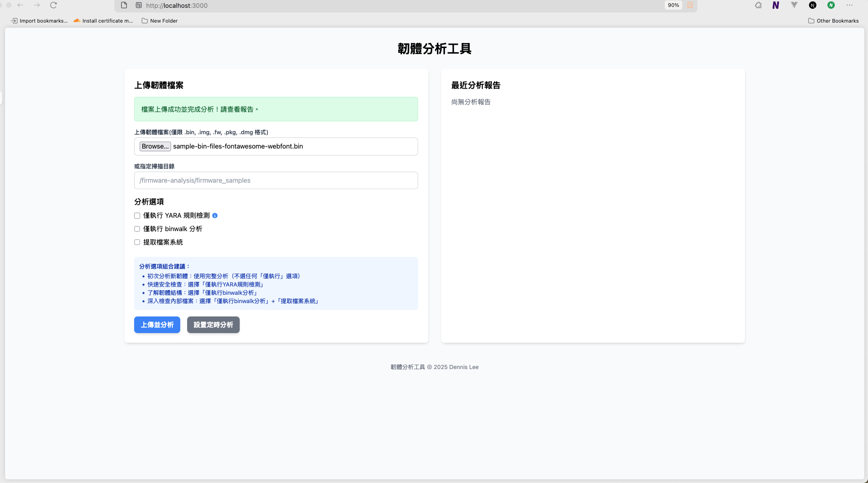Click the 上傳並分析 button
This screenshot has height=483, width=868.
(x=157, y=325)
